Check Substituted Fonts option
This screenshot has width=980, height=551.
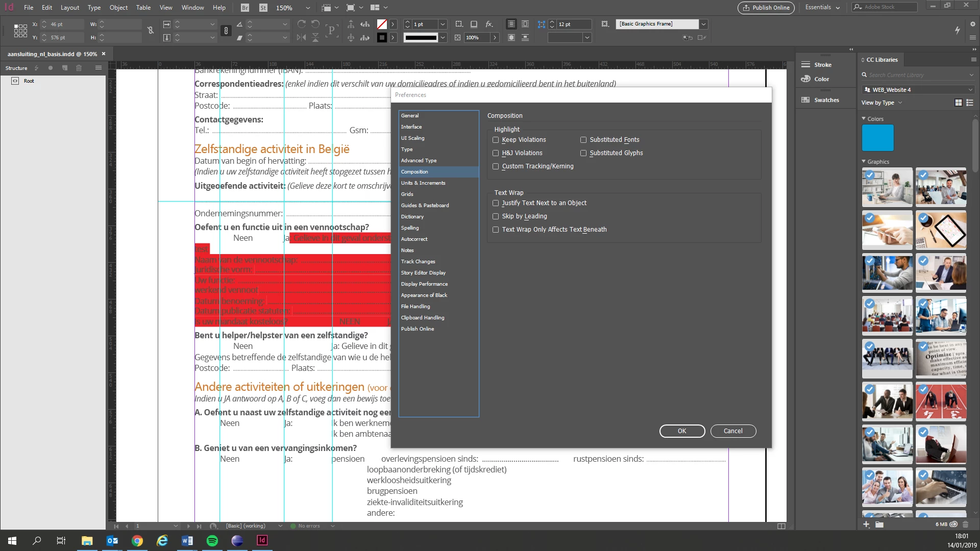pyautogui.click(x=583, y=140)
